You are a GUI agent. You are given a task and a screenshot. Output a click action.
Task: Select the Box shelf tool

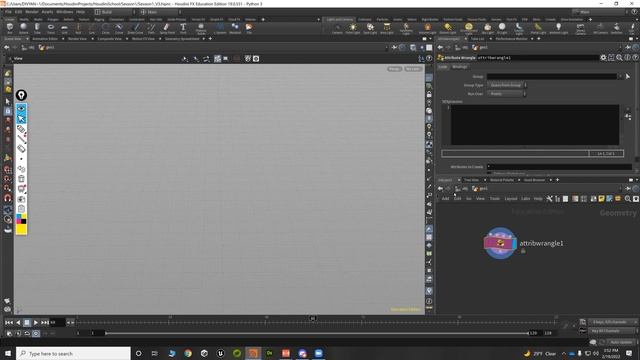point(10,28)
